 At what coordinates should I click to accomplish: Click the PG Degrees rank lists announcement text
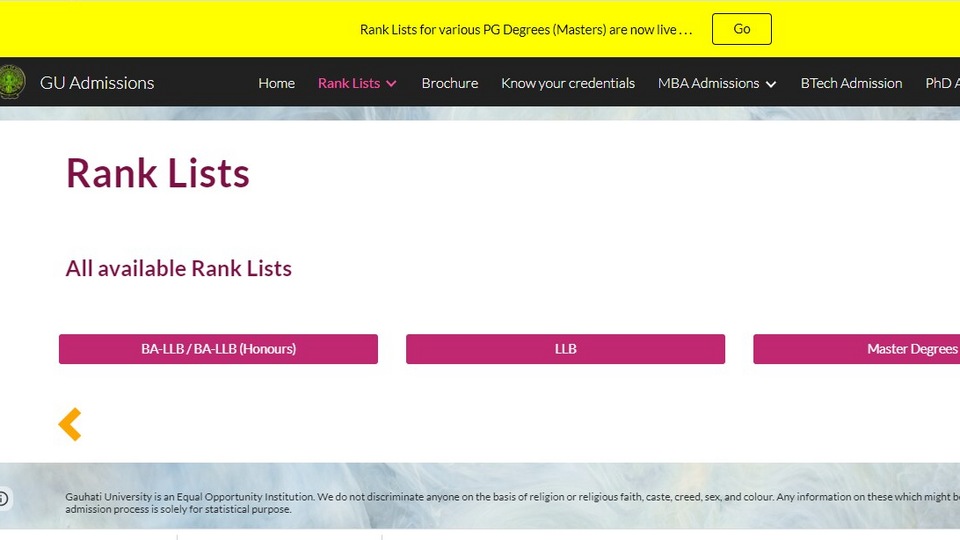click(x=526, y=29)
